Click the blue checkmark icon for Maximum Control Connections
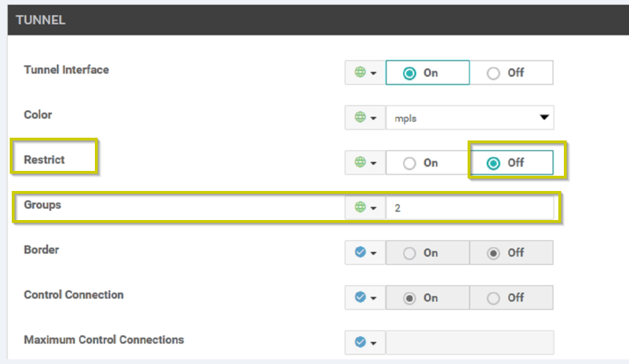The image size is (629, 364). click(360, 342)
